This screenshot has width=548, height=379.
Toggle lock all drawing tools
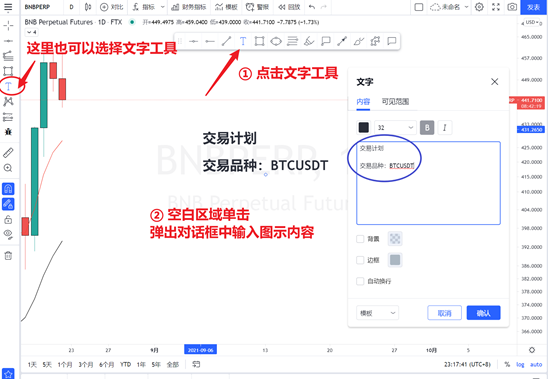point(8,220)
